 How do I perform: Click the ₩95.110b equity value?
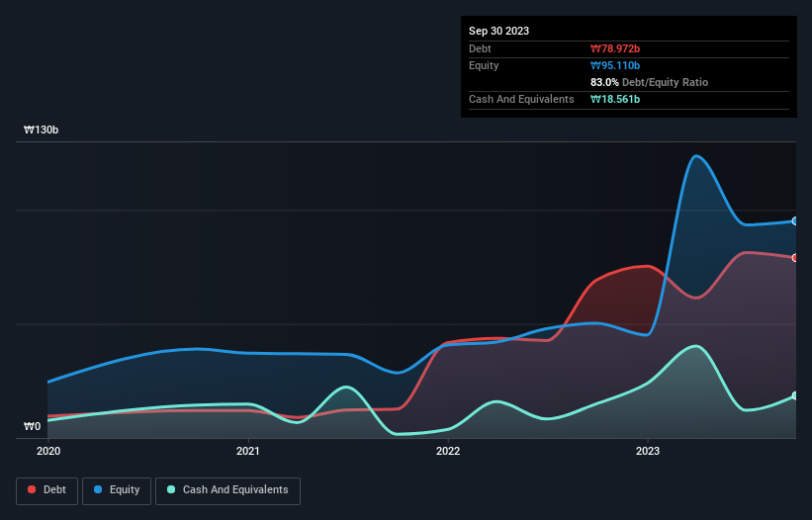click(615, 65)
